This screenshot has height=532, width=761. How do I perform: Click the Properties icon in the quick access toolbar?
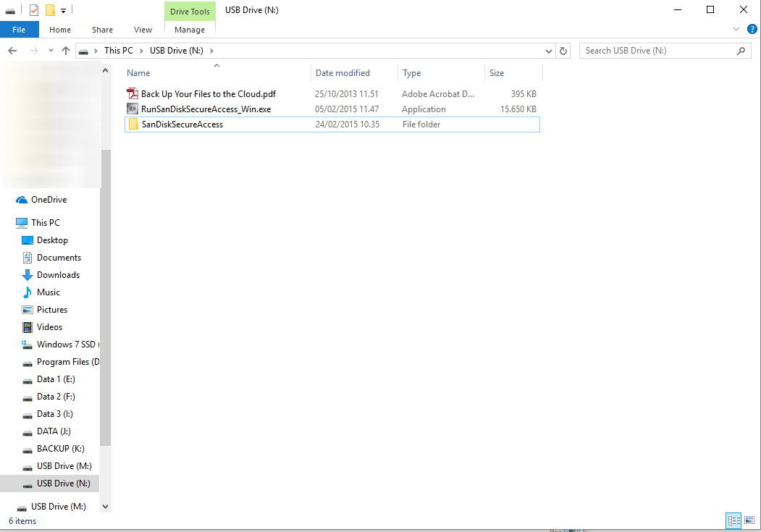point(34,9)
